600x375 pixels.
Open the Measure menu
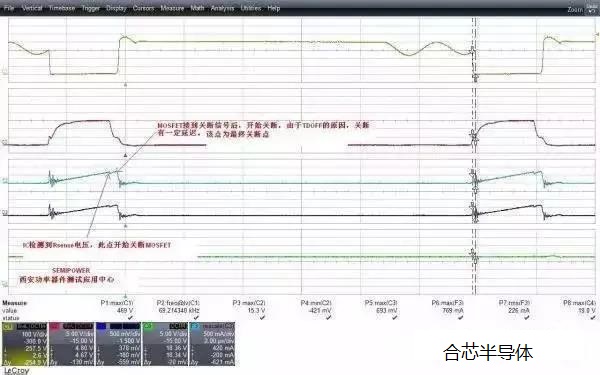click(x=172, y=8)
